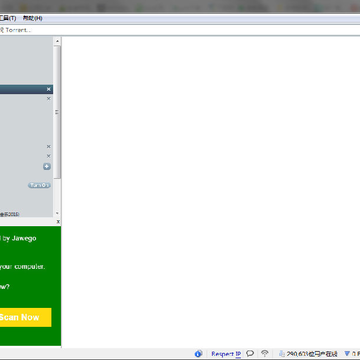Image resolution: width=360 pixels, height=360 pixels.
Task: Open the 帮助(H) help menu
Action: 32,18
